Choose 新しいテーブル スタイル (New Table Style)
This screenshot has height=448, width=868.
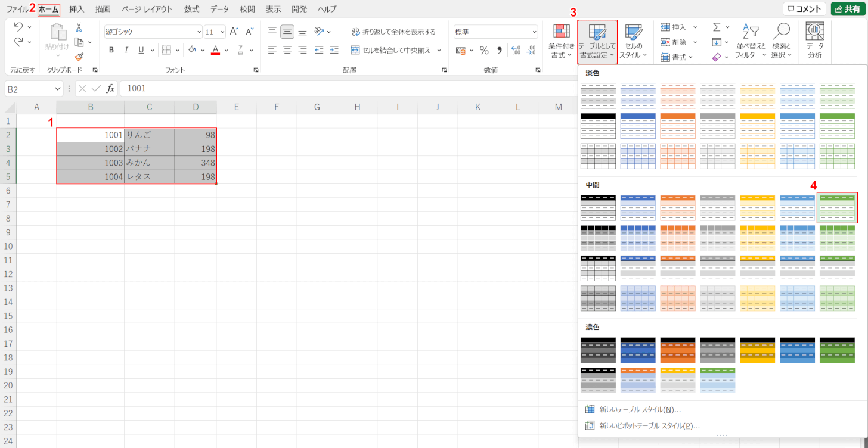tap(640, 409)
